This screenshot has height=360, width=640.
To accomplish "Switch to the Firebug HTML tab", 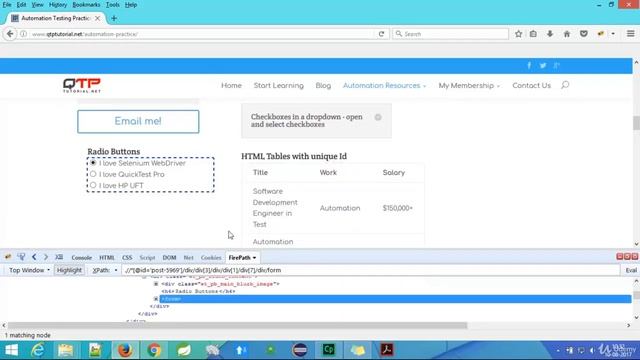I will tap(107, 258).
